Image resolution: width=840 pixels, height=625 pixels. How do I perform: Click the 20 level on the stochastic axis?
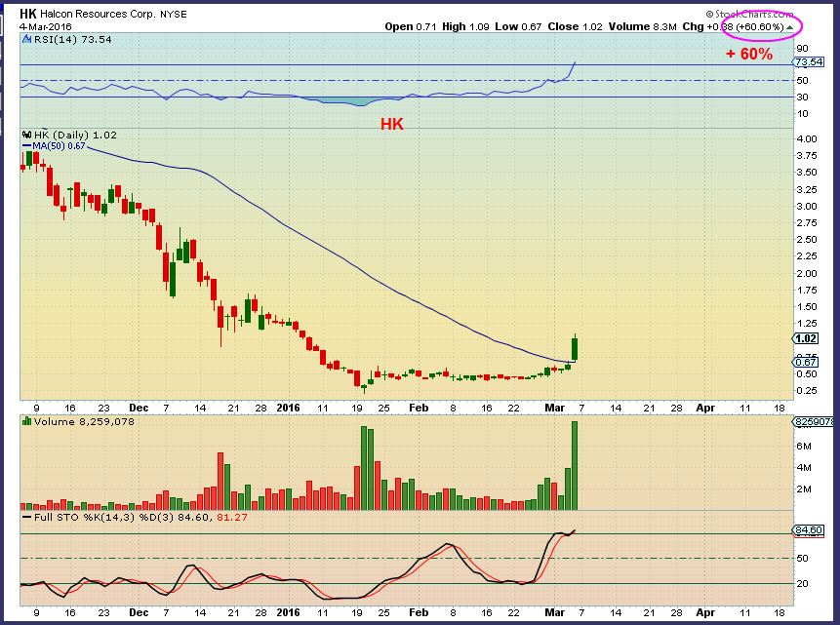pyautogui.click(x=803, y=584)
